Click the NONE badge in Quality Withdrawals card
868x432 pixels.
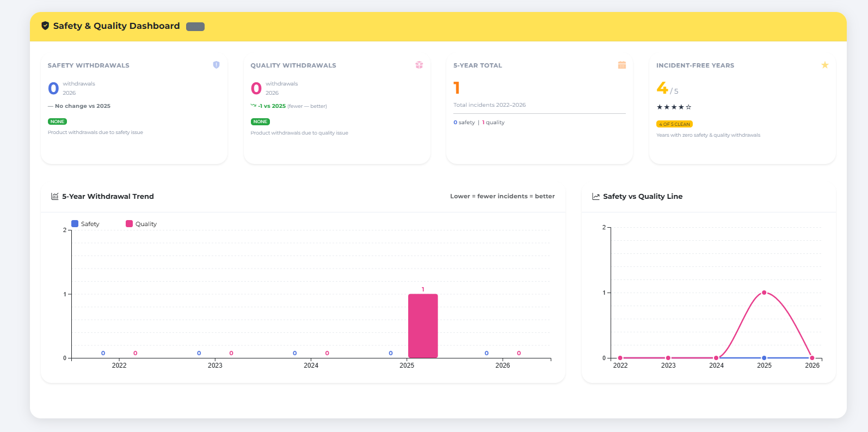[260, 121]
